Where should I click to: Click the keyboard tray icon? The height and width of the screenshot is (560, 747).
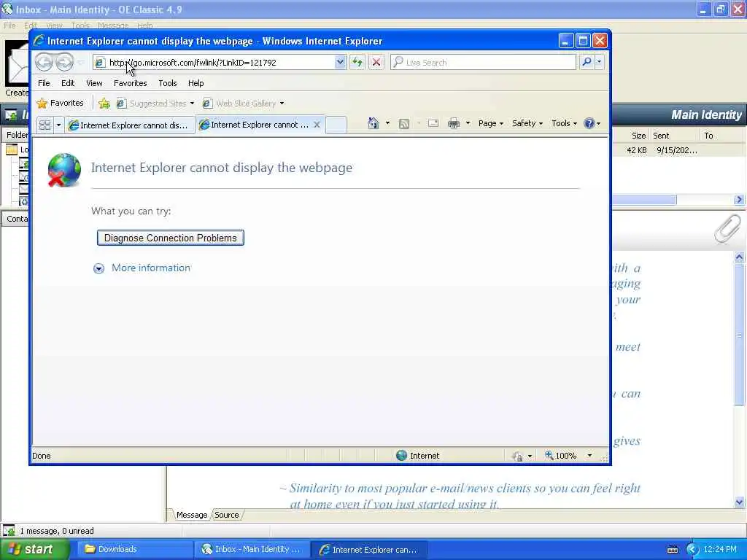[x=672, y=550]
